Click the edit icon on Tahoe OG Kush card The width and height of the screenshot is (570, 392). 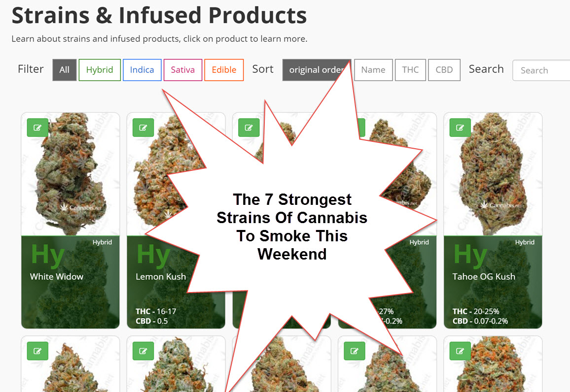(x=460, y=128)
